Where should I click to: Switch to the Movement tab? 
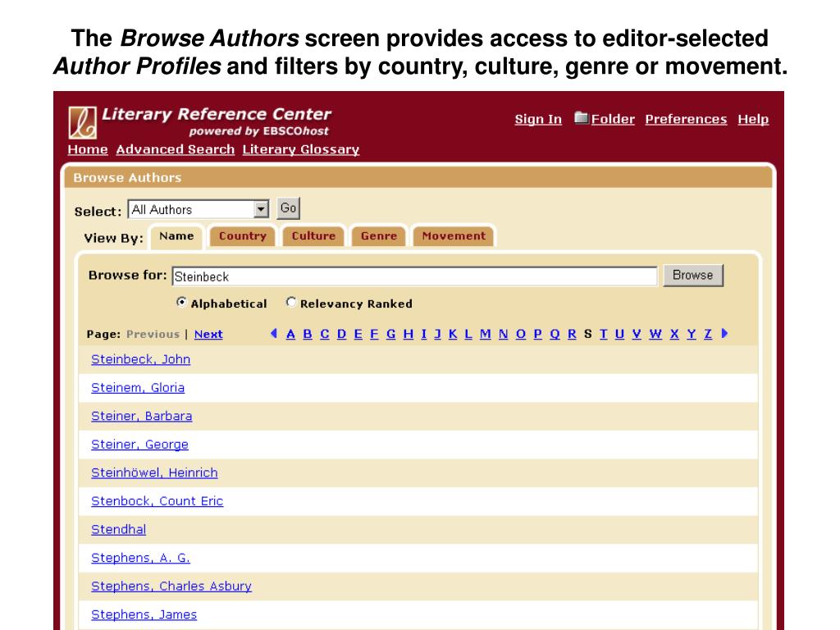point(454,236)
